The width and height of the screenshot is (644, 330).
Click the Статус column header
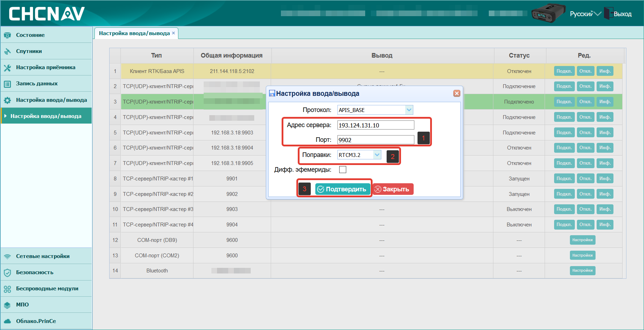pos(519,55)
